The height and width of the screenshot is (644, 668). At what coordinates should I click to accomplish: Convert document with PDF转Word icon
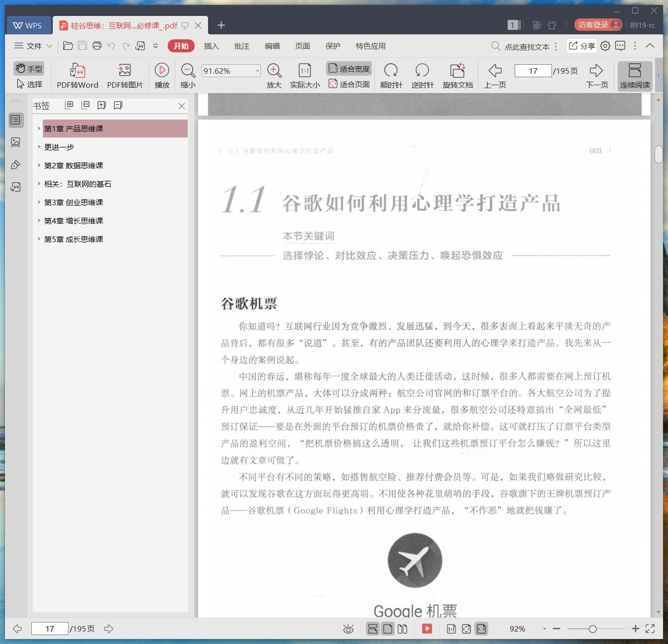point(77,76)
